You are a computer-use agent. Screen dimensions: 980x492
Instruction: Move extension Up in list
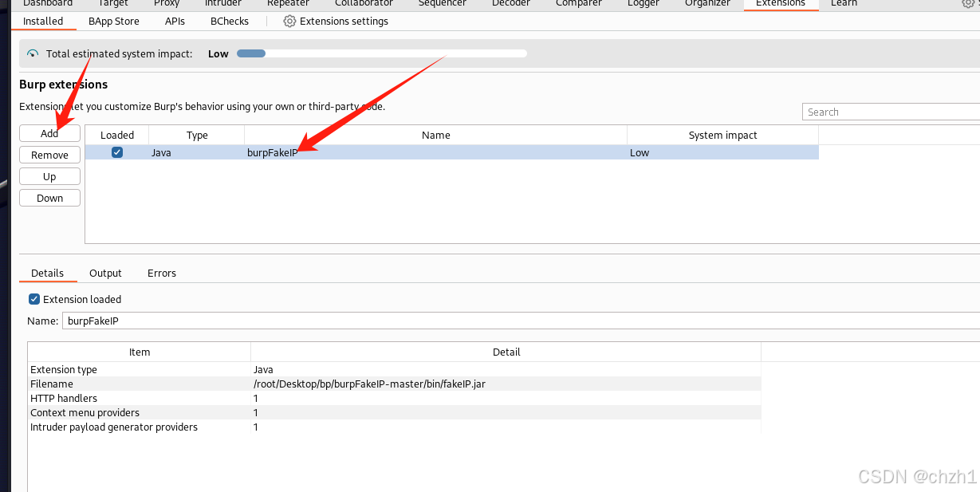pyautogui.click(x=49, y=176)
